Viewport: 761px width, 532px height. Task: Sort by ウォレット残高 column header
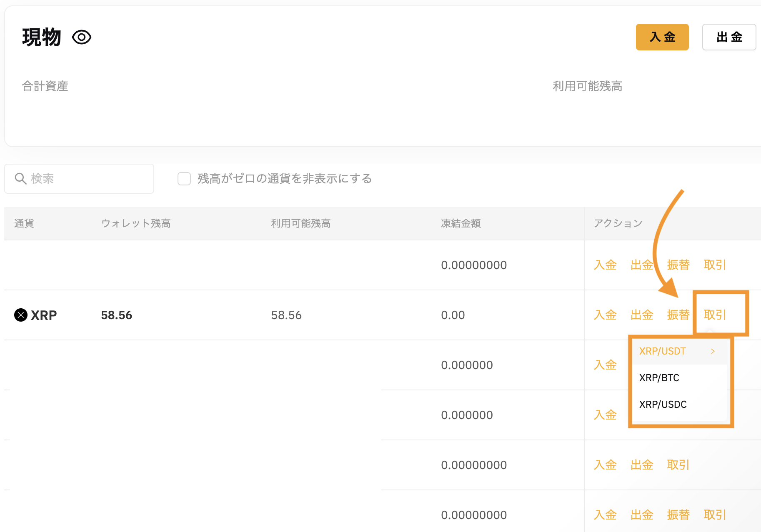[x=136, y=224]
